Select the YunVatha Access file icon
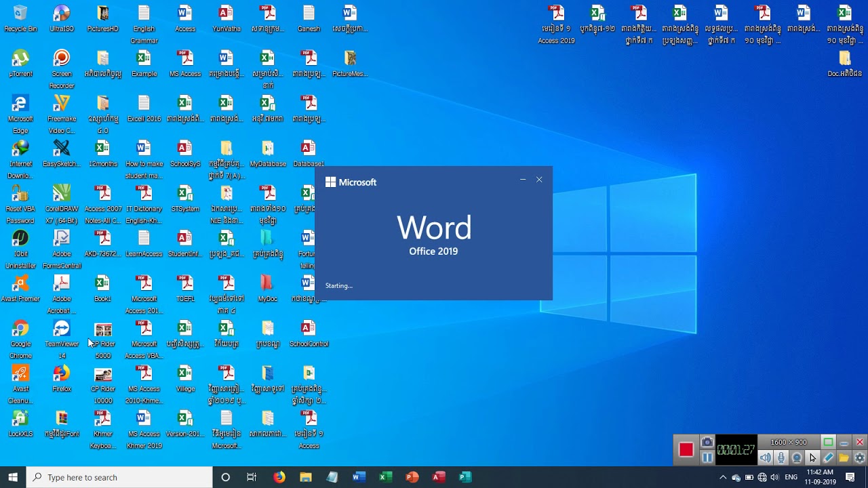The height and width of the screenshot is (488, 868). 226,19
